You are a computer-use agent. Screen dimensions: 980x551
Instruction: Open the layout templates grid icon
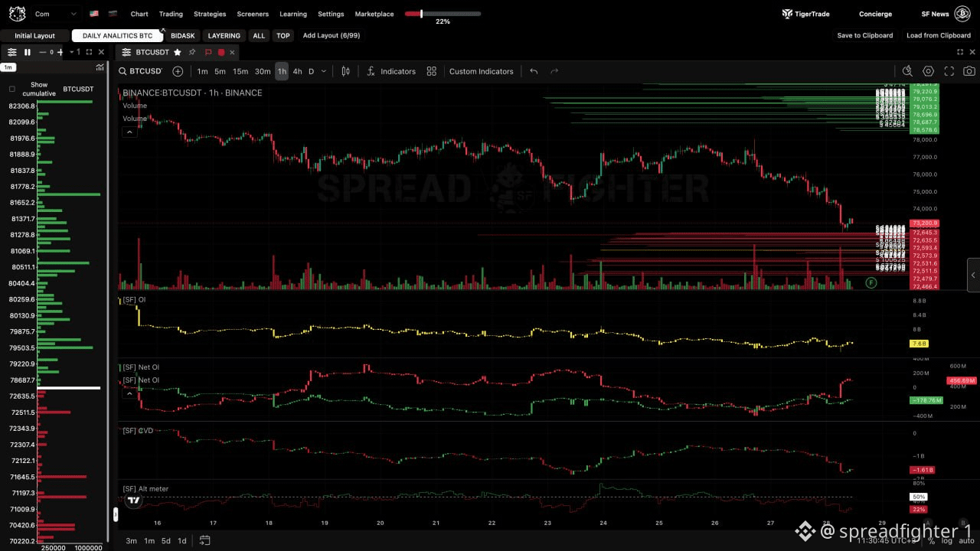pos(431,71)
